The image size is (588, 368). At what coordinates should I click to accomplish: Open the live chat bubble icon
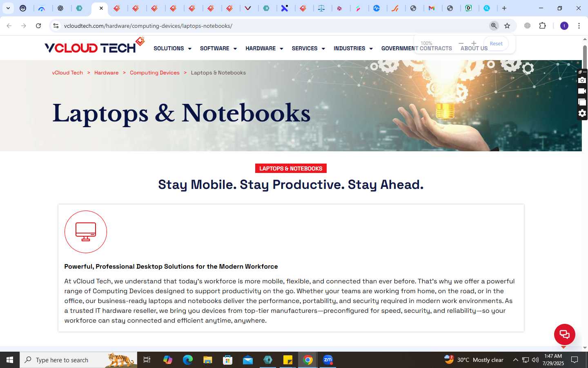(x=564, y=334)
